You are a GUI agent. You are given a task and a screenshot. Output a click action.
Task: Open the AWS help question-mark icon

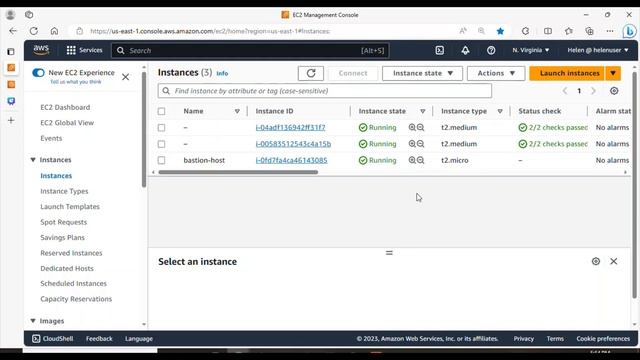491,50
